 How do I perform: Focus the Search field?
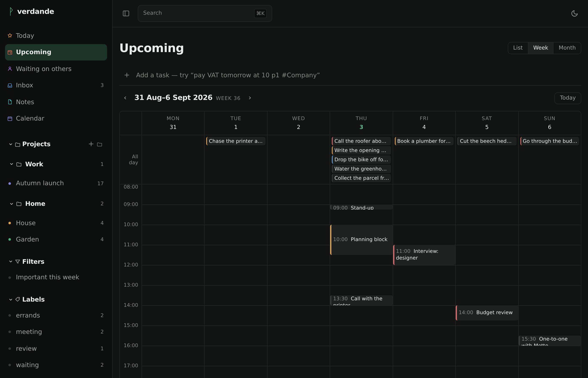tap(205, 13)
